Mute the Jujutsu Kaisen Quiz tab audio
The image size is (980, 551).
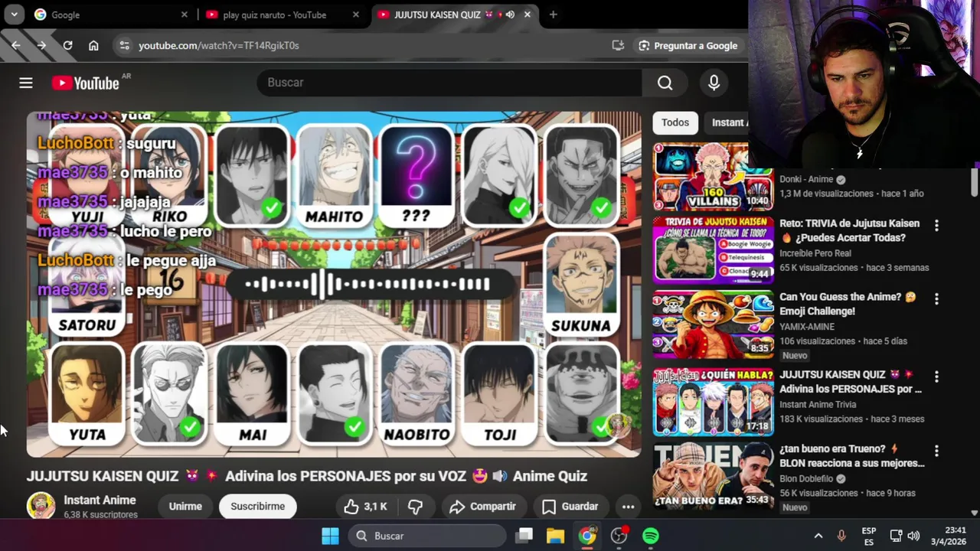point(510,15)
